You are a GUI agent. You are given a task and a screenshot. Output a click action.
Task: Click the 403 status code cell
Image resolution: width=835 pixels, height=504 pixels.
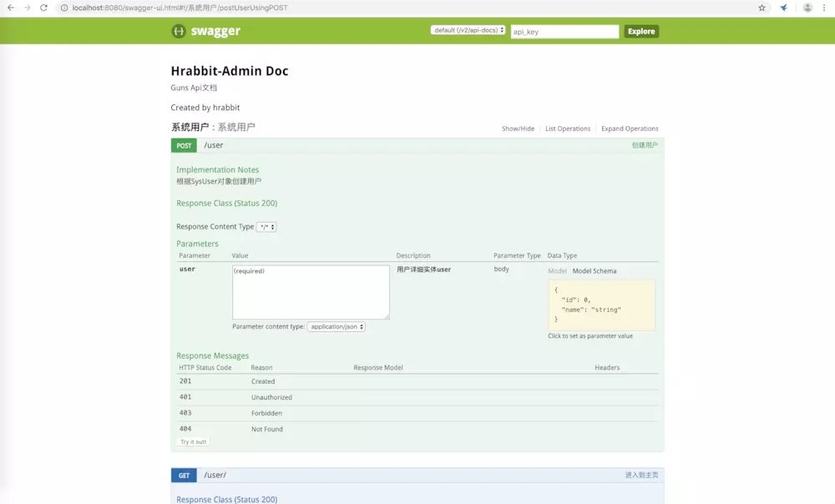click(185, 413)
